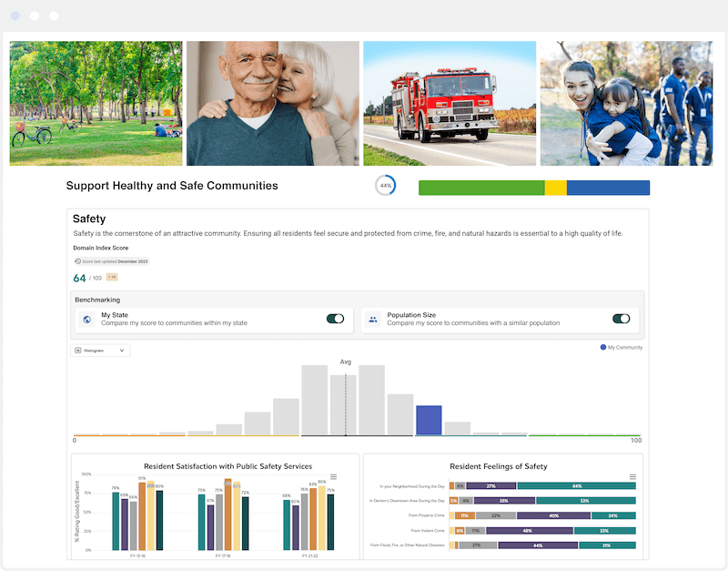The height and width of the screenshot is (571, 728).
Task: Toggle off the Population Size benchmarking switch
Action: tap(622, 319)
